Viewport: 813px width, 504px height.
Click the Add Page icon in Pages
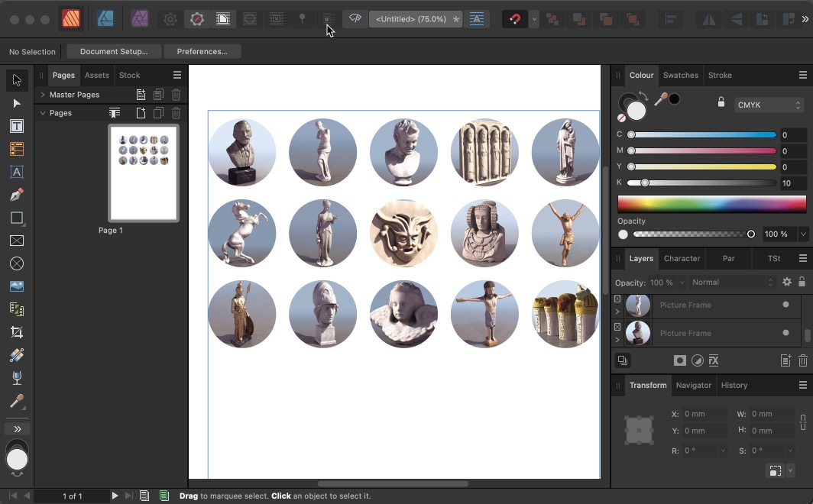[141, 113]
